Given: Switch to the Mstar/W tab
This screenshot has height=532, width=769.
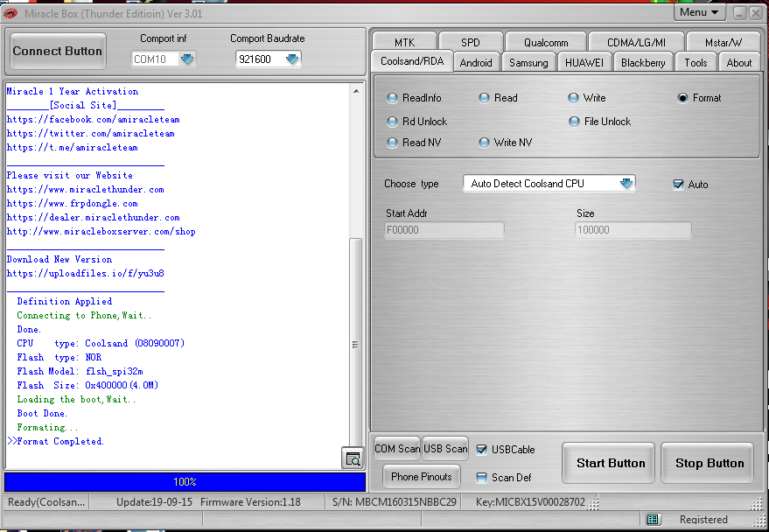Looking at the screenshot, I should tap(724, 42).
